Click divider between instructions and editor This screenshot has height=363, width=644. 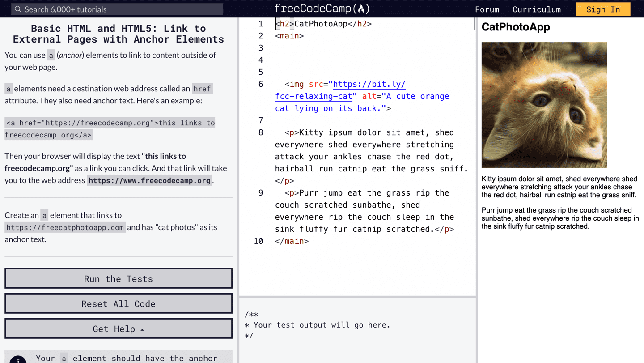coord(238,179)
